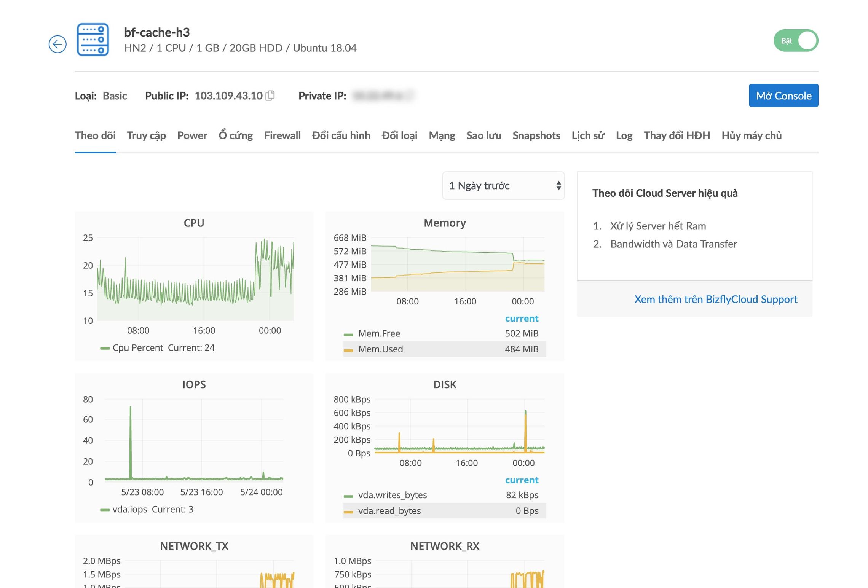Sort by the DISK panel 'current' column header
The image size is (868, 588).
522,480
